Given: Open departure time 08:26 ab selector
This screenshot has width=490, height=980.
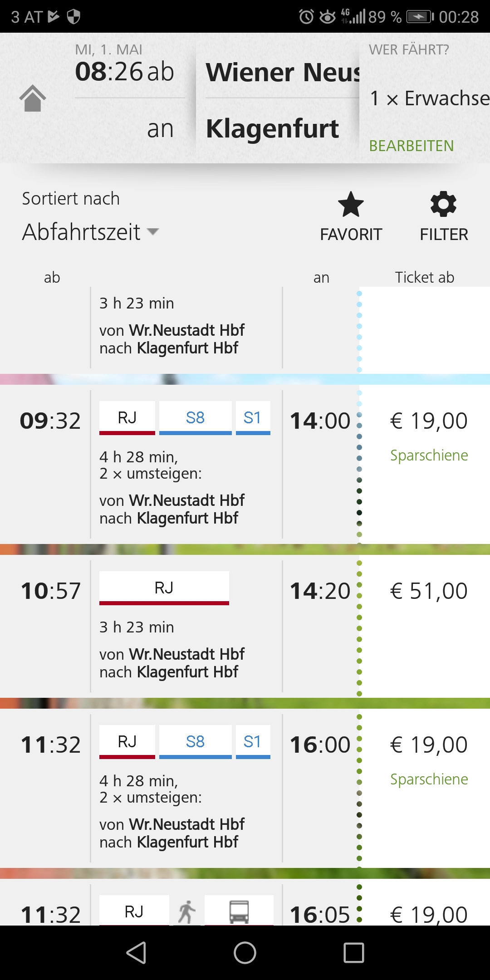Looking at the screenshot, I should (x=125, y=72).
